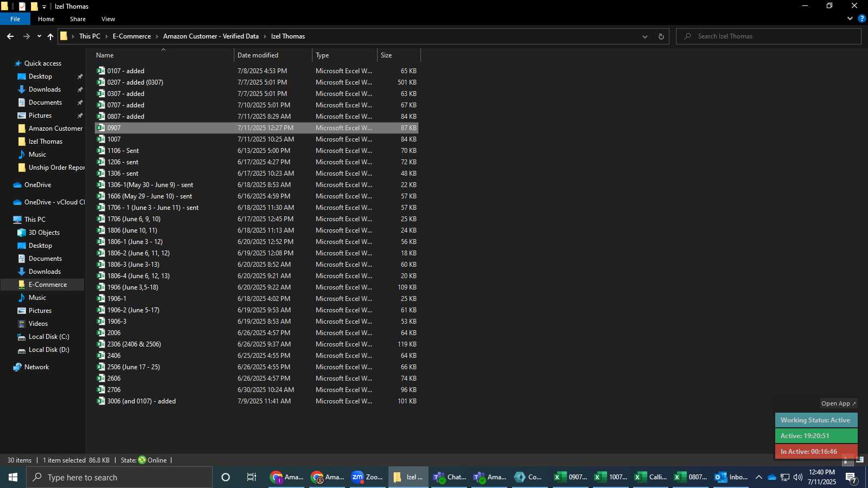Image resolution: width=868 pixels, height=488 pixels.
Task: Go forward with the Forward arrow
Action: pos(26,36)
